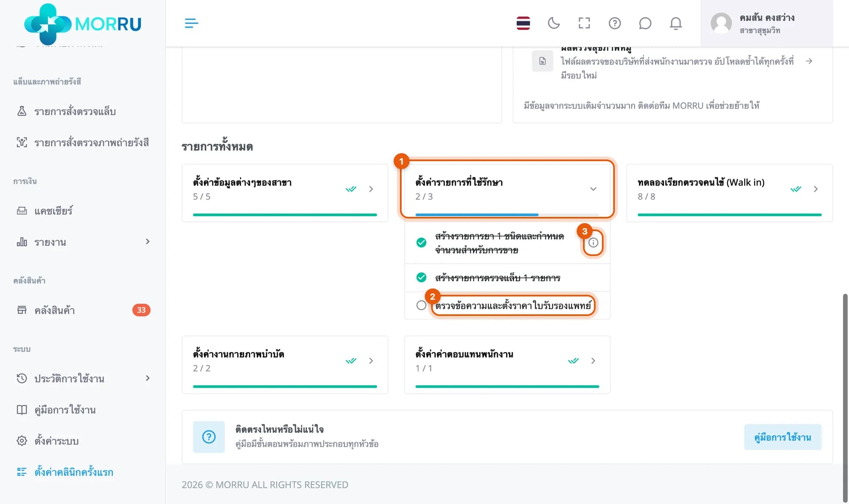Click the blue progress bar of ตั้งค่ารายการที่ใช้รักษา
The width and height of the screenshot is (849, 504).
tap(477, 215)
